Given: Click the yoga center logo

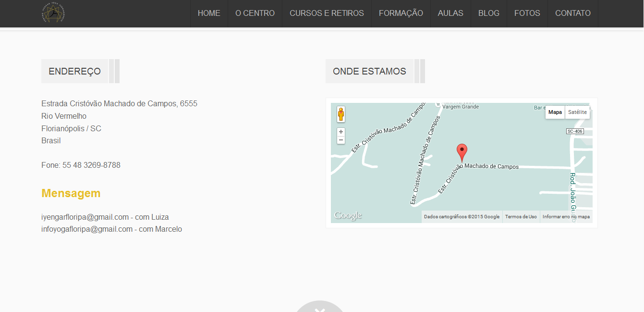Looking at the screenshot, I should (x=53, y=13).
